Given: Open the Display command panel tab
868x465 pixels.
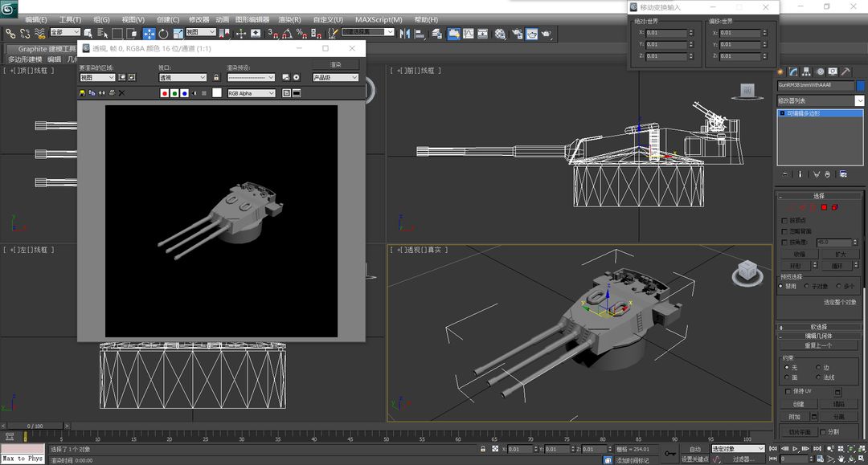Looking at the screenshot, I should (833, 72).
